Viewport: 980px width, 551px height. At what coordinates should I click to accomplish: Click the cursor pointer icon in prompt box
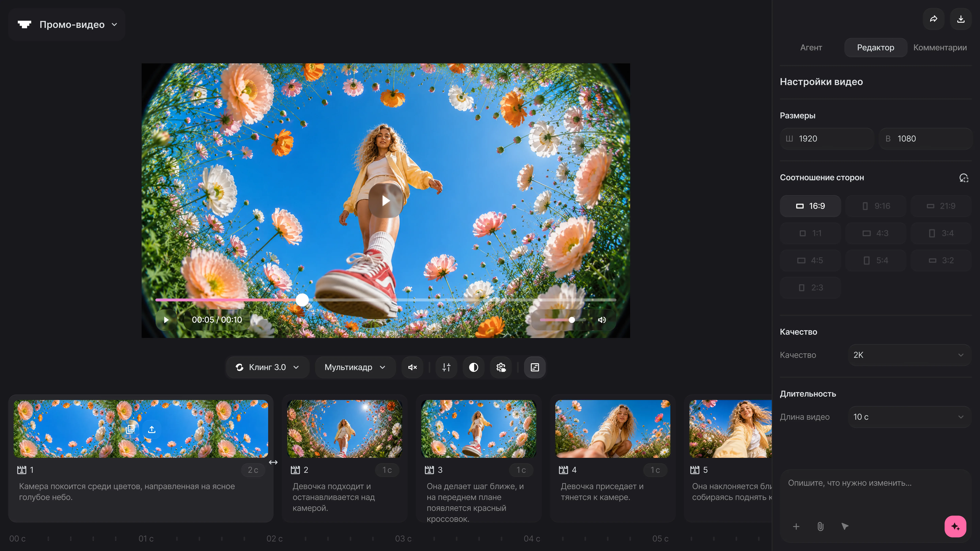click(845, 526)
